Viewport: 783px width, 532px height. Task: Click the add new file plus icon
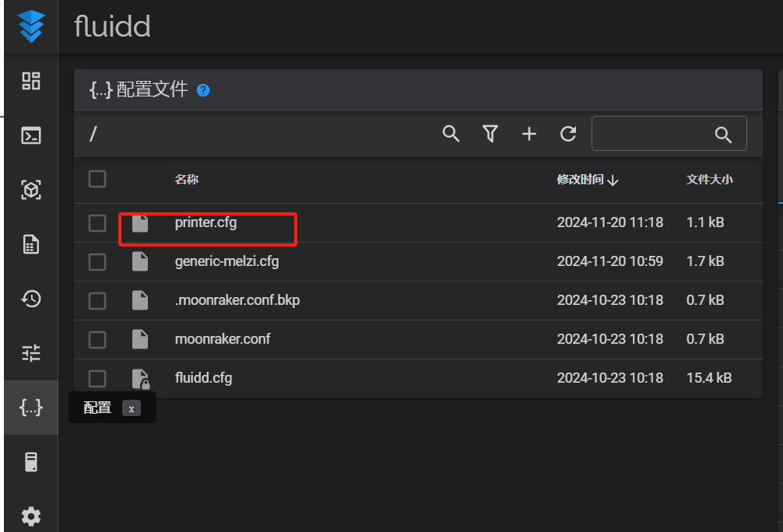point(529,134)
